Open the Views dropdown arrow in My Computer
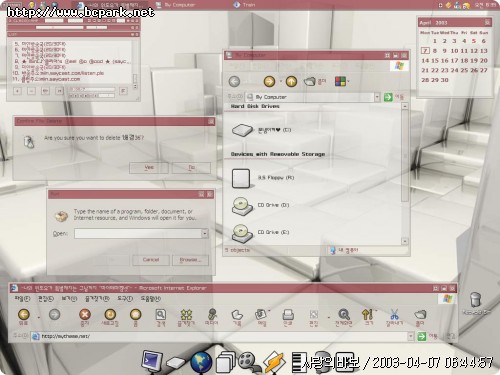500x375 pixels. click(x=349, y=81)
